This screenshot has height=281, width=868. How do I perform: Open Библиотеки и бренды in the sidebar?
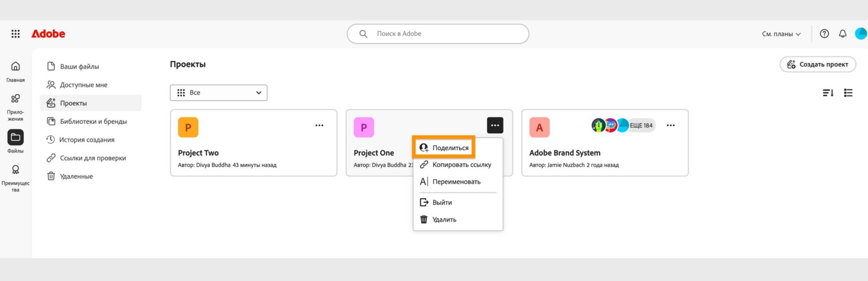tap(90, 121)
